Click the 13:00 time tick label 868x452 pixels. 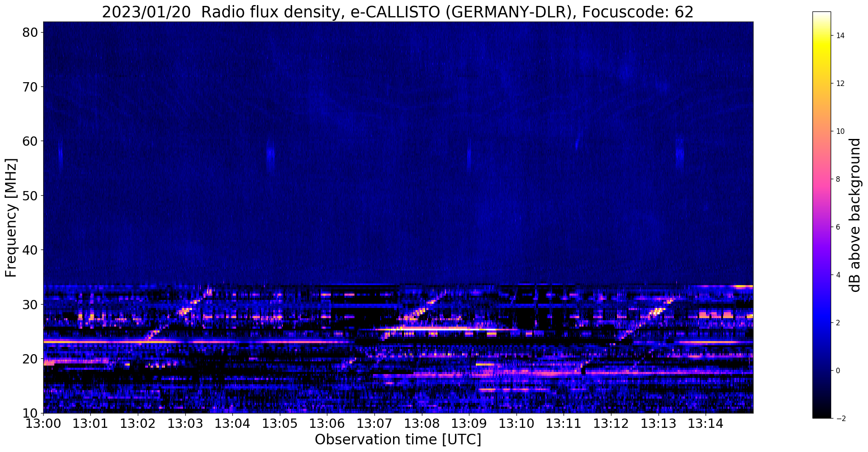(x=43, y=424)
